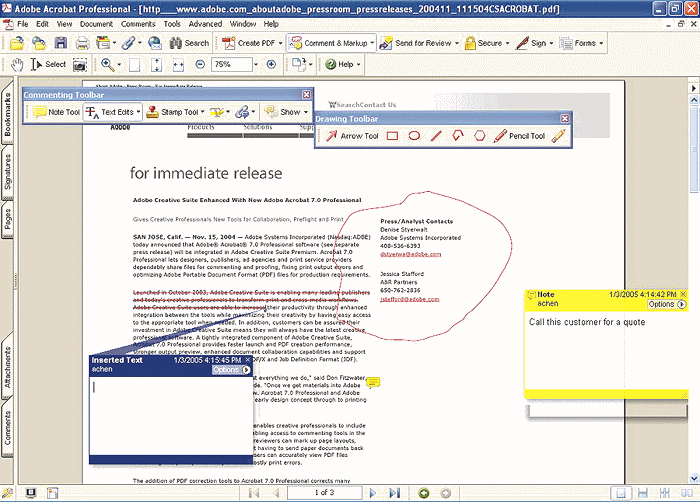Screen dimensions: 700x502
Task: Select the Polygon drawing tool
Action: [479, 136]
